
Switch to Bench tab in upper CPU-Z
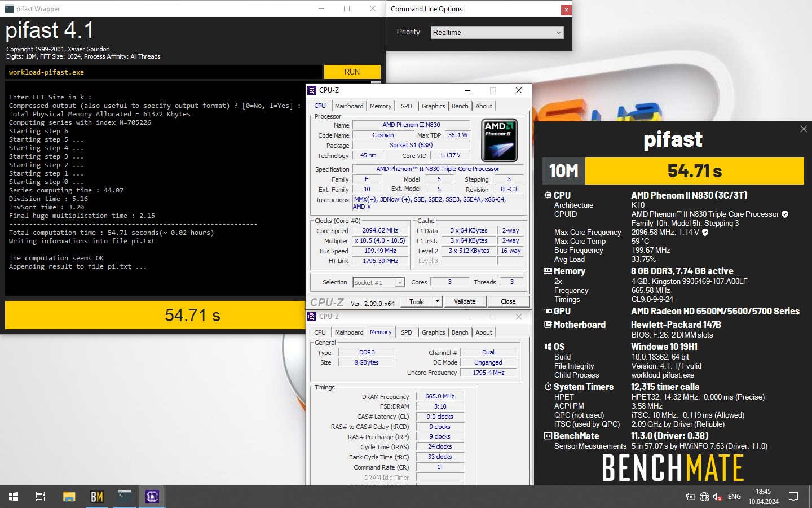click(460, 106)
